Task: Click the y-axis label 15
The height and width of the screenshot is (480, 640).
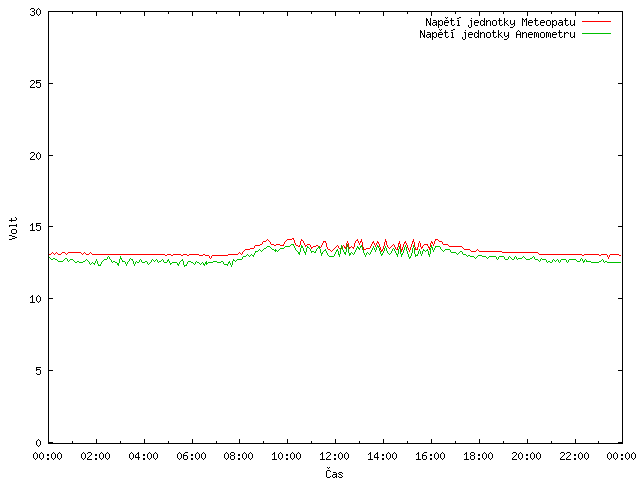Action: (36, 227)
